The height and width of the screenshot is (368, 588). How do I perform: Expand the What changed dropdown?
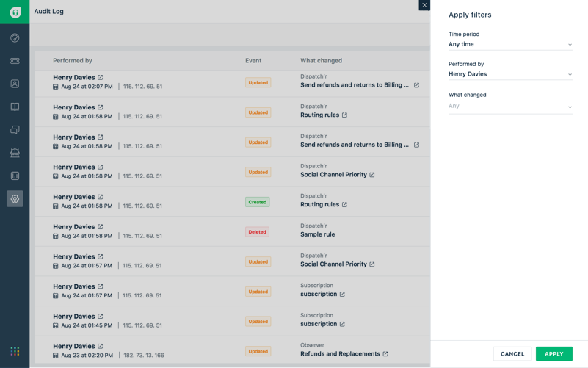point(509,107)
